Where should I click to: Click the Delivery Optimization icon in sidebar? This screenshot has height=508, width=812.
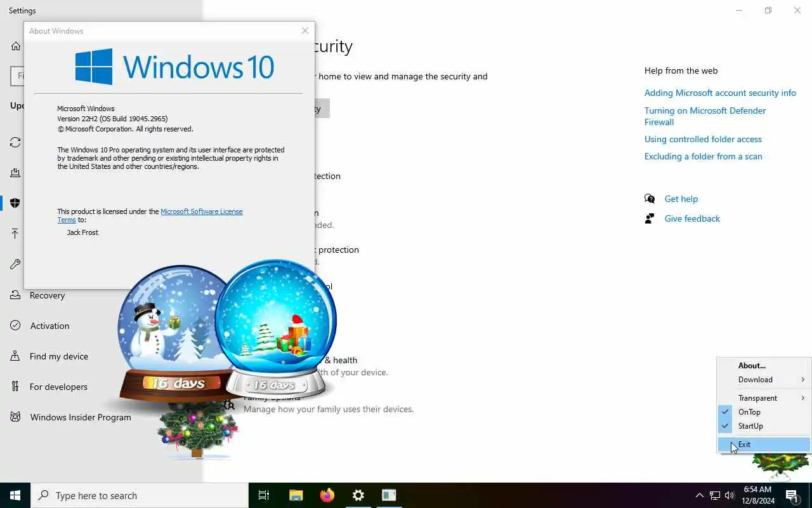[x=15, y=173]
